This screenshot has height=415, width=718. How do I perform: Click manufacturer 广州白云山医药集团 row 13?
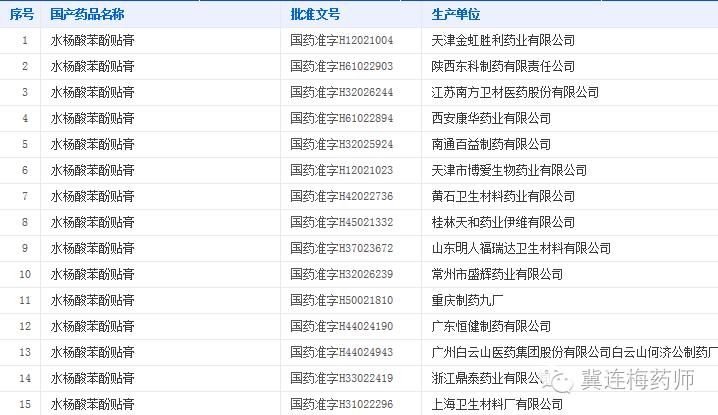(x=575, y=352)
